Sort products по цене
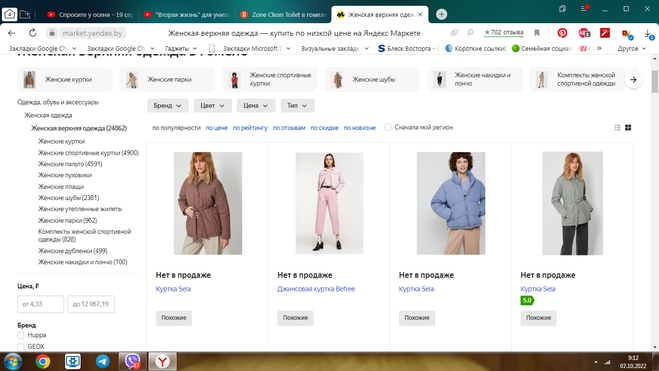659x371 pixels. pos(216,128)
